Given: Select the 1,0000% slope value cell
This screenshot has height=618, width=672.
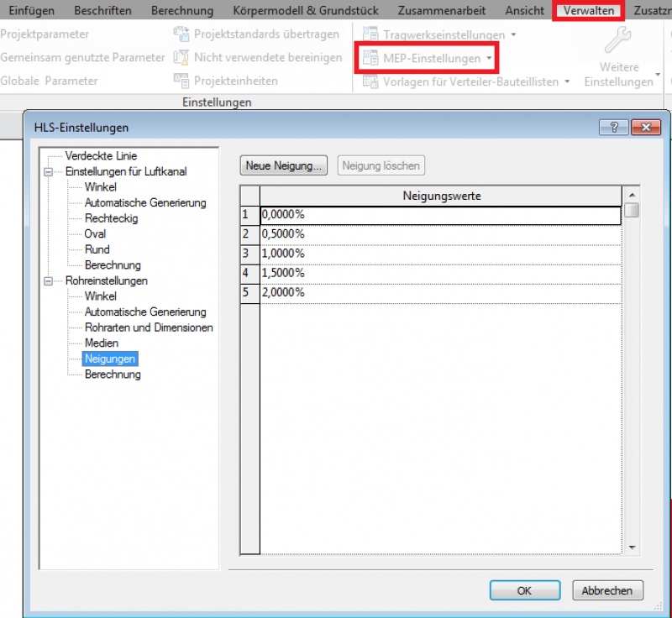Looking at the screenshot, I should pos(441,254).
